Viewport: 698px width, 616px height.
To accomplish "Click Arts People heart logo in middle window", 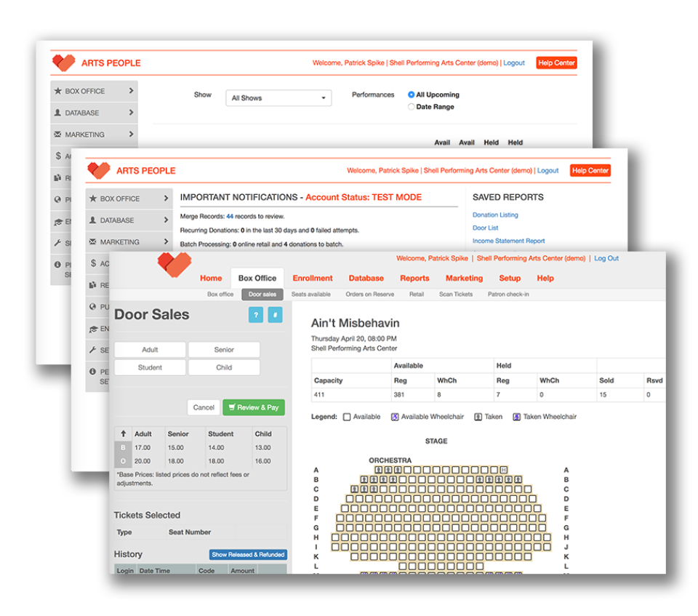I will pyautogui.click(x=99, y=171).
